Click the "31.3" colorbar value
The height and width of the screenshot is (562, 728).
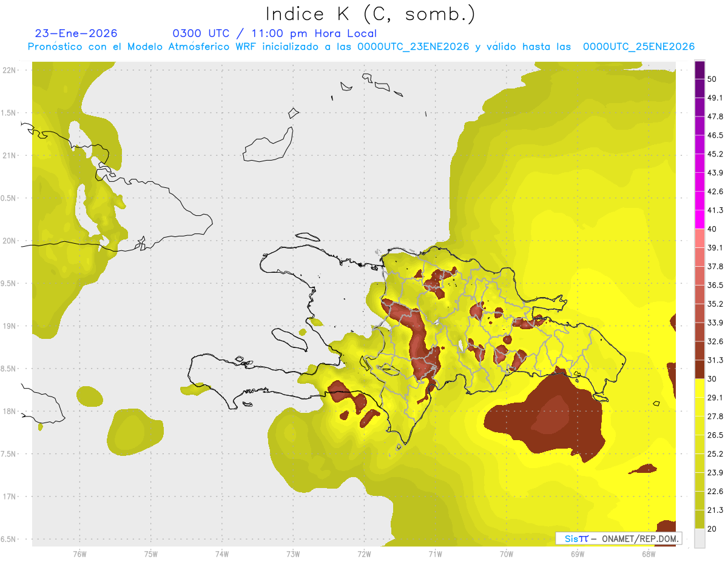(715, 360)
